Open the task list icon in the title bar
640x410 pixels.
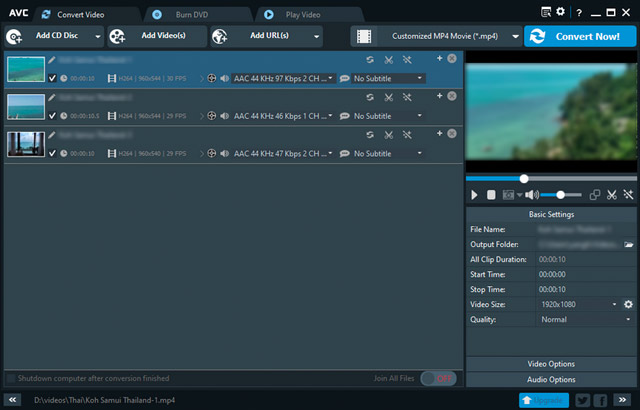tap(546, 12)
